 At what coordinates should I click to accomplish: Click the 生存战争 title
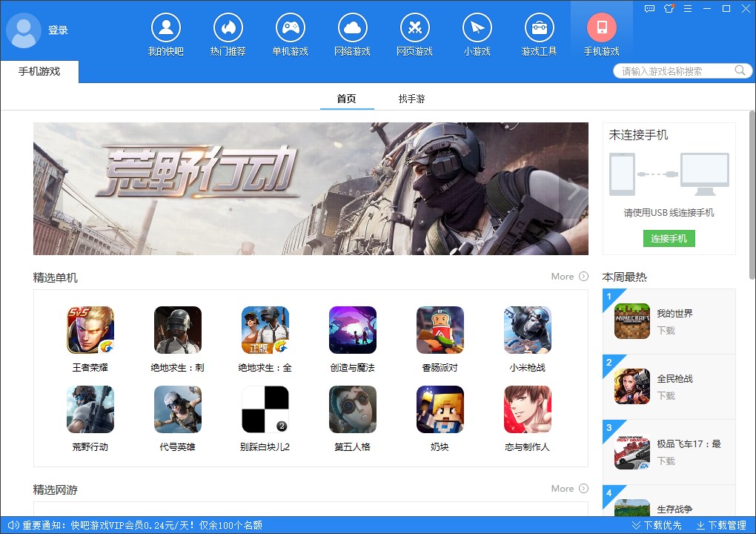point(675,509)
